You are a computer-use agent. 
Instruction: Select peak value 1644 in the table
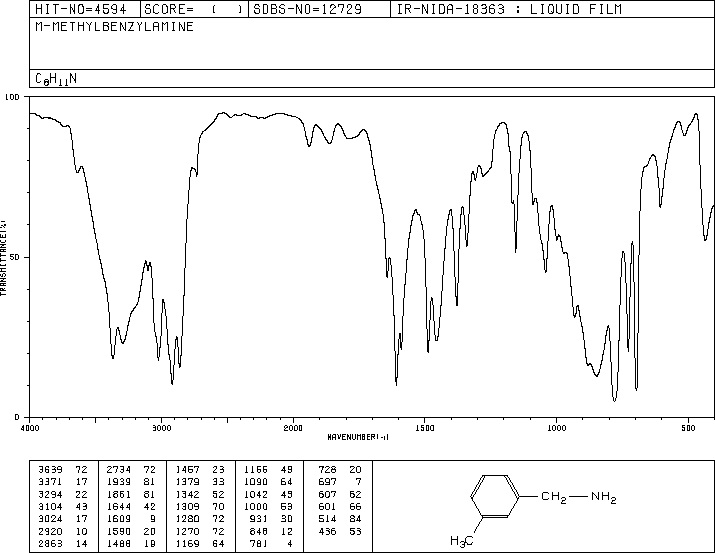click(119, 506)
